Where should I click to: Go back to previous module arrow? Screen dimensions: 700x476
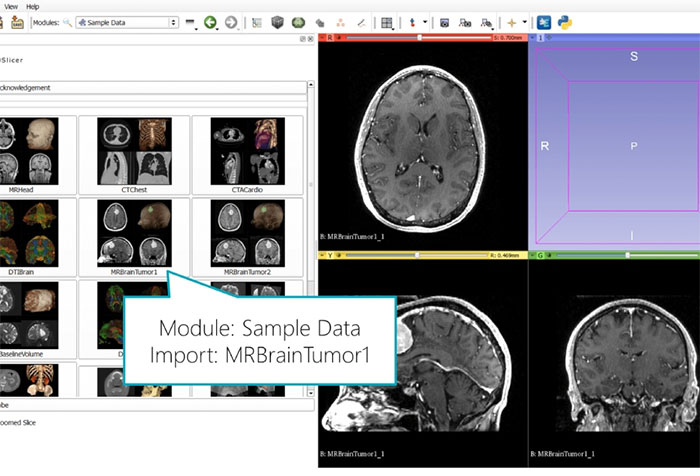coord(211,22)
